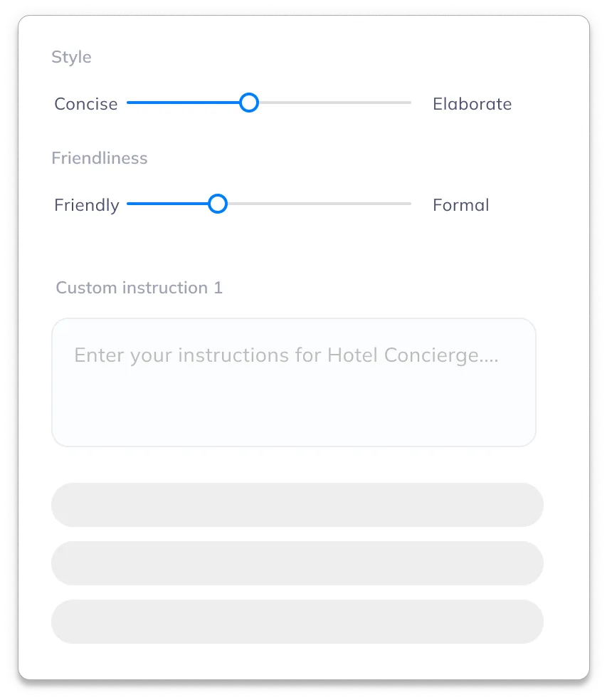
Task: Click the first gray placeholder bar
Action: (297, 505)
